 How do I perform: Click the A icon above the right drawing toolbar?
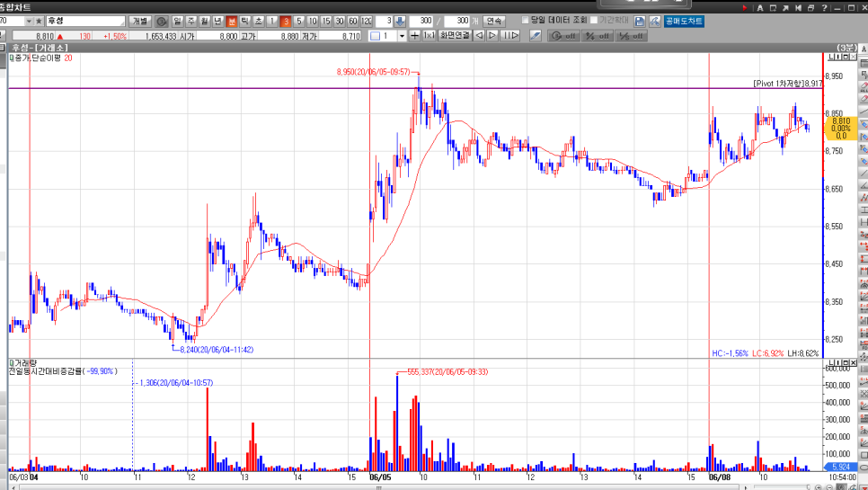tap(864, 49)
